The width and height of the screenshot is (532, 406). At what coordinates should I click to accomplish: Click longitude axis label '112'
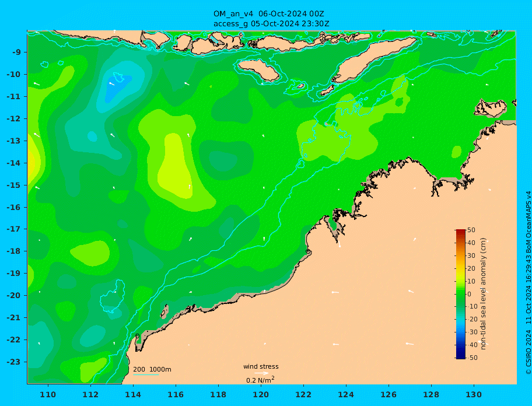coord(90,394)
